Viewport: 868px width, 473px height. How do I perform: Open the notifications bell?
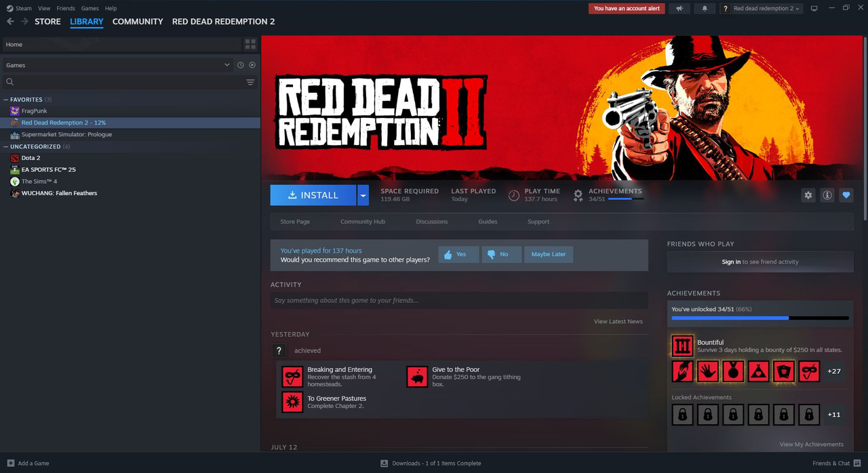705,9
